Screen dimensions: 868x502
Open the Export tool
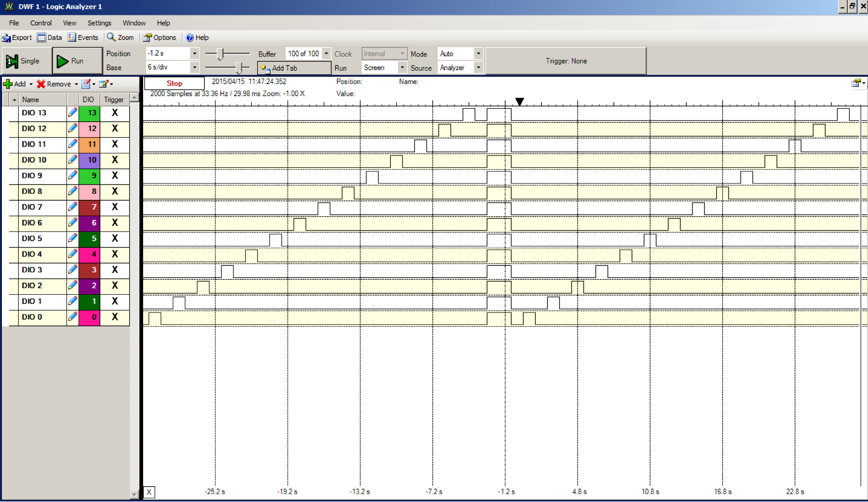tap(17, 38)
